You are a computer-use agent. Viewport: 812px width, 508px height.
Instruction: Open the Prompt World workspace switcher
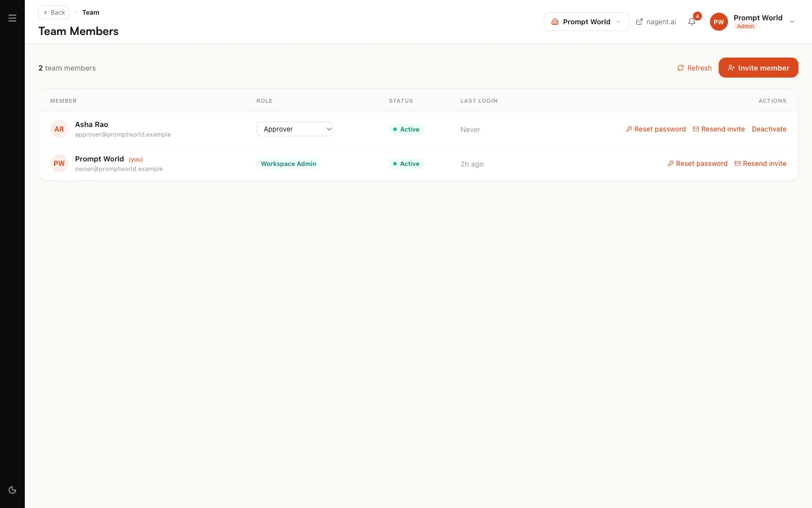(586, 22)
